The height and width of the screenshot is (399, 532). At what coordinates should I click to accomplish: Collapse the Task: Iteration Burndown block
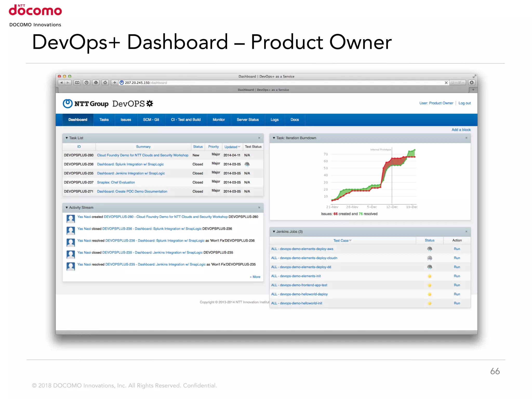[274, 138]
